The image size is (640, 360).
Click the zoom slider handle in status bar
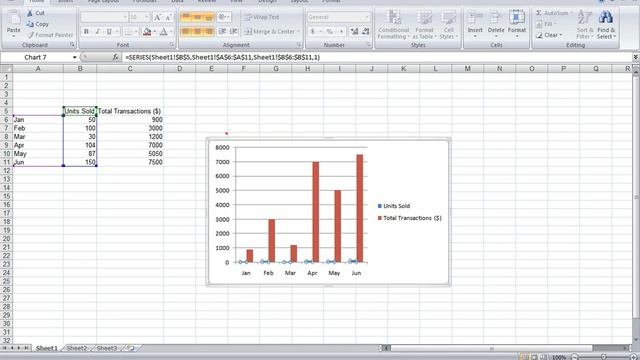pos(603,357)
